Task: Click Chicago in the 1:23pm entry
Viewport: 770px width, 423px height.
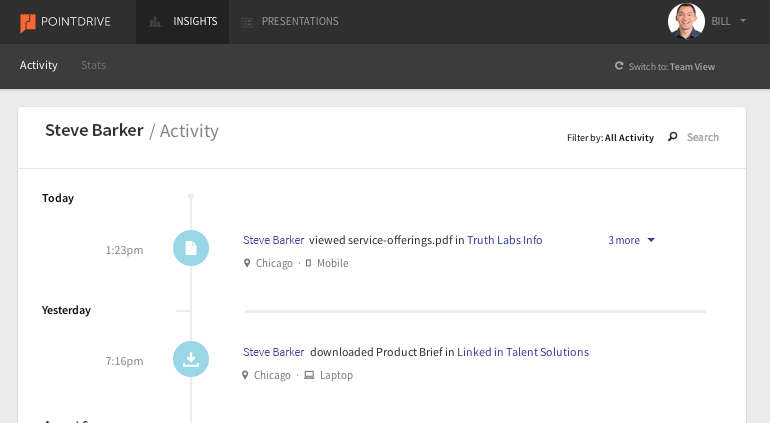Action: [x=274, y=263]
